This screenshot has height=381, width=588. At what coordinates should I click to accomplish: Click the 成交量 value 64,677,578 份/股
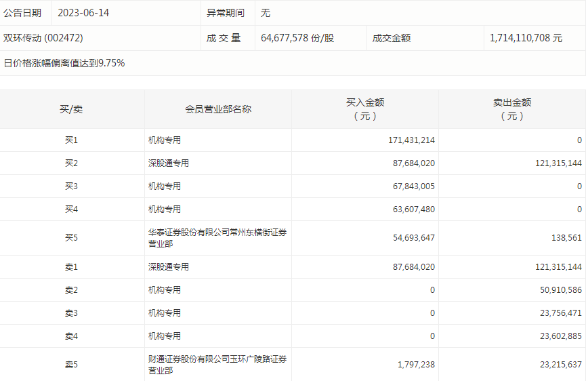(297, 39)
